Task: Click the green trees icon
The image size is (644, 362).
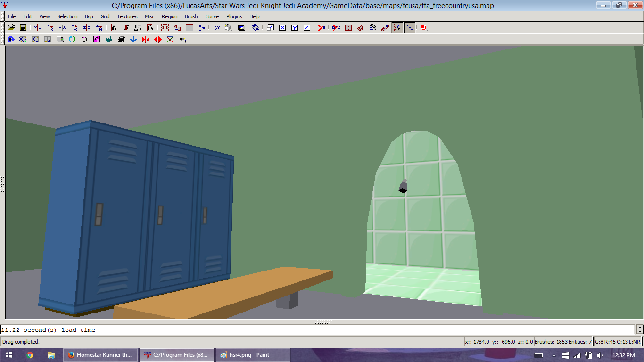Action: 109,40
